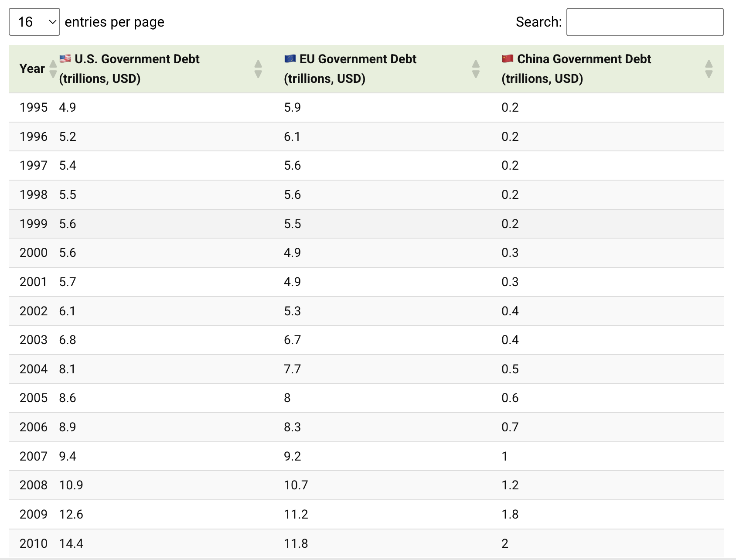Click U.S. debt value 10.9 for 2008

tap(71, 485)
